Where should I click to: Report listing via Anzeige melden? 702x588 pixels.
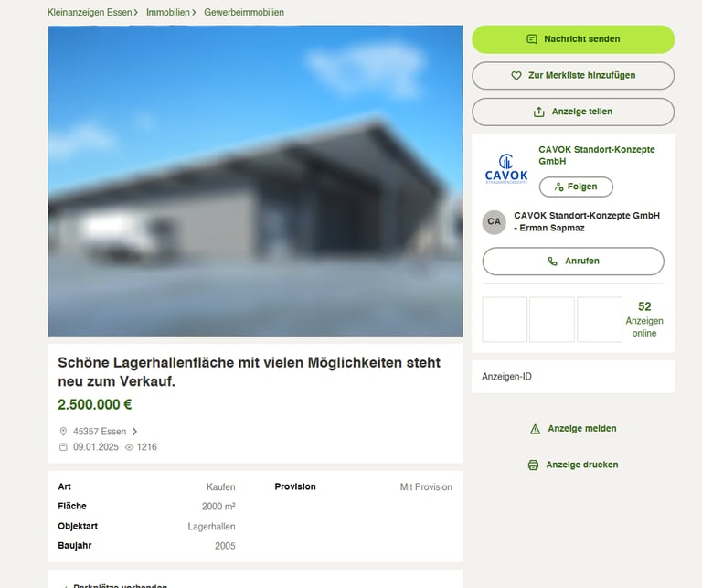[573, 429]
